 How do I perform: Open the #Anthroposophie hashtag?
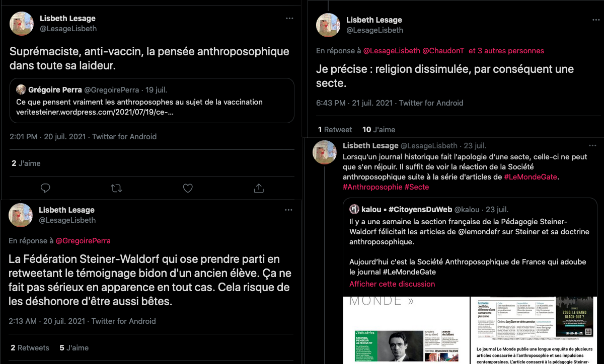click(372, 187)
